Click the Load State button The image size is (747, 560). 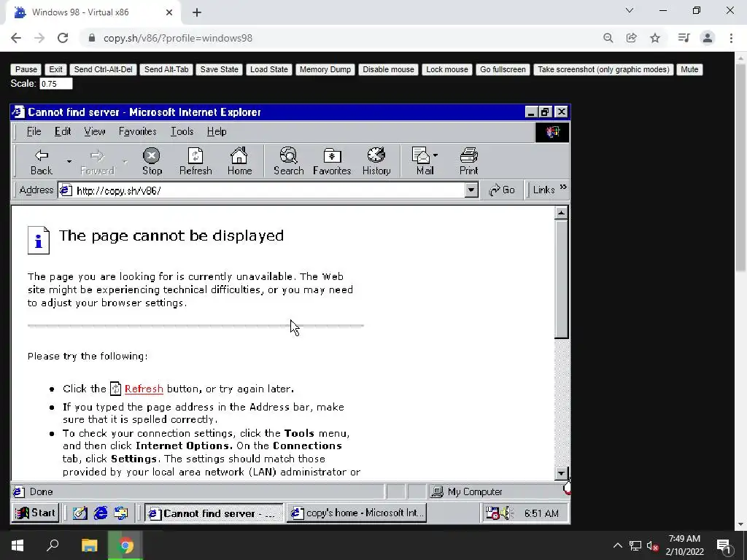[x=268, y=69]
